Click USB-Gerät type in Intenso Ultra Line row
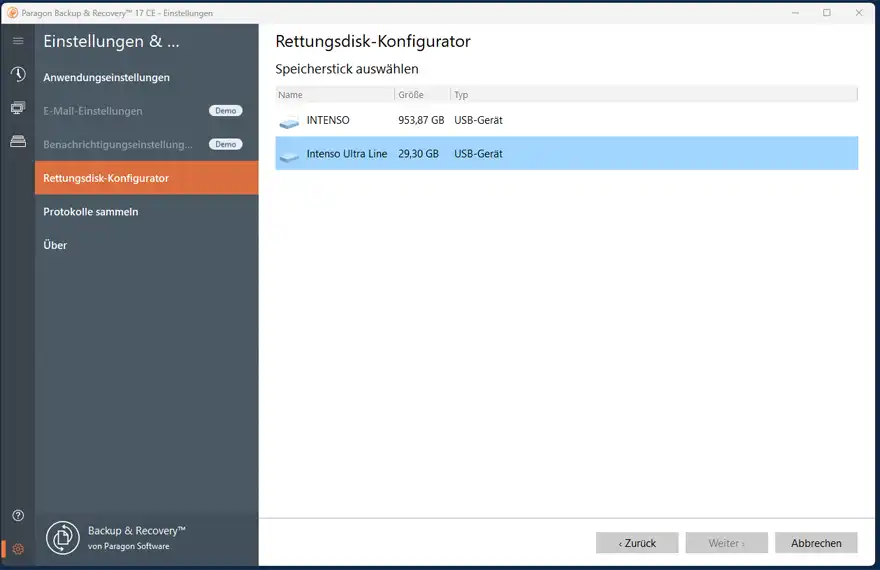The image size is (880, 570). point(478,154)
